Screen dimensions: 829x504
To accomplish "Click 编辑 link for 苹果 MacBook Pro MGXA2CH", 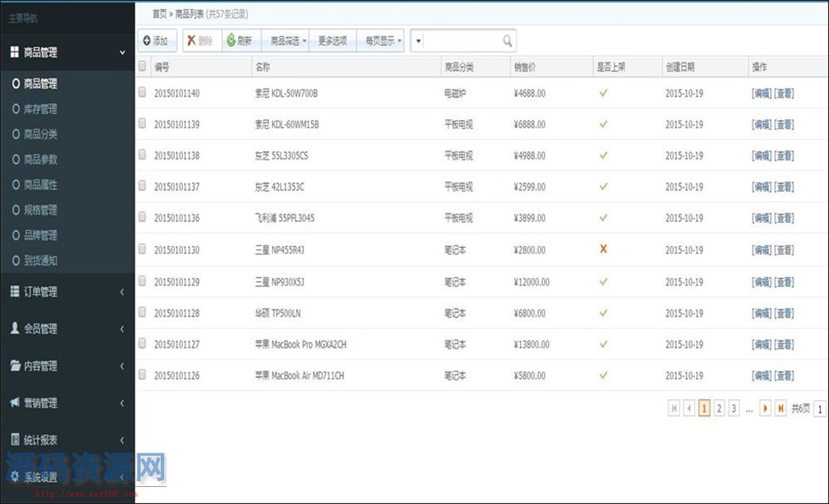I will [x=762, y=345].
